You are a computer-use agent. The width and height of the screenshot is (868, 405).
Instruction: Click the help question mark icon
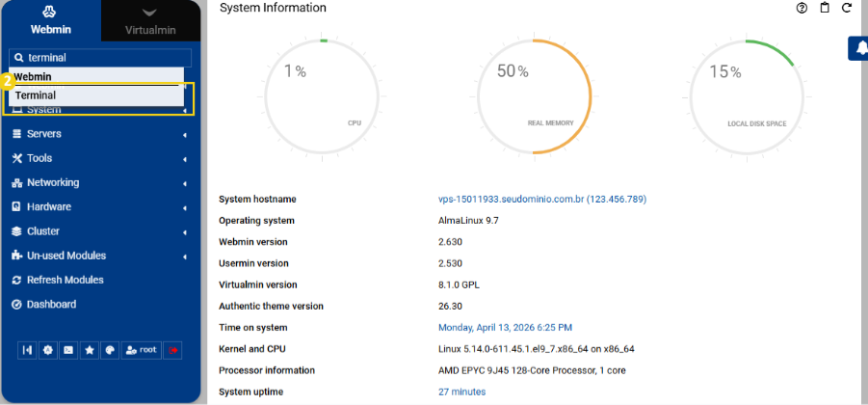click(802, 8)
